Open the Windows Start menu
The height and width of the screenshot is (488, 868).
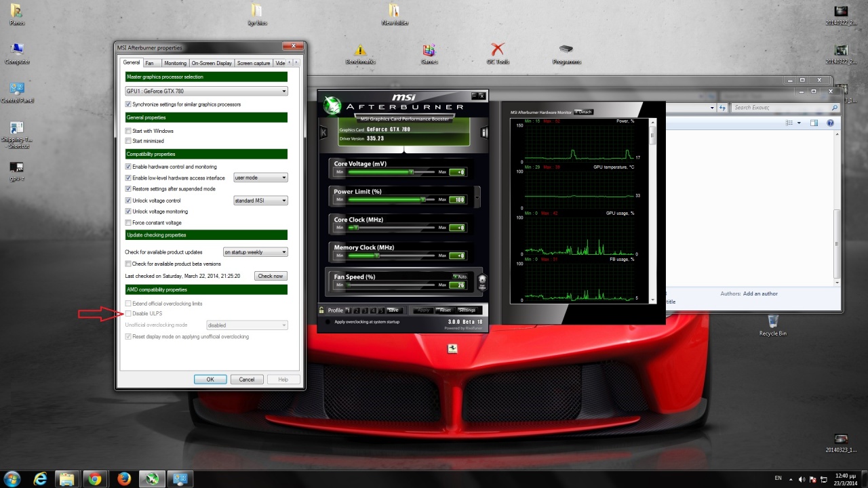12,479
